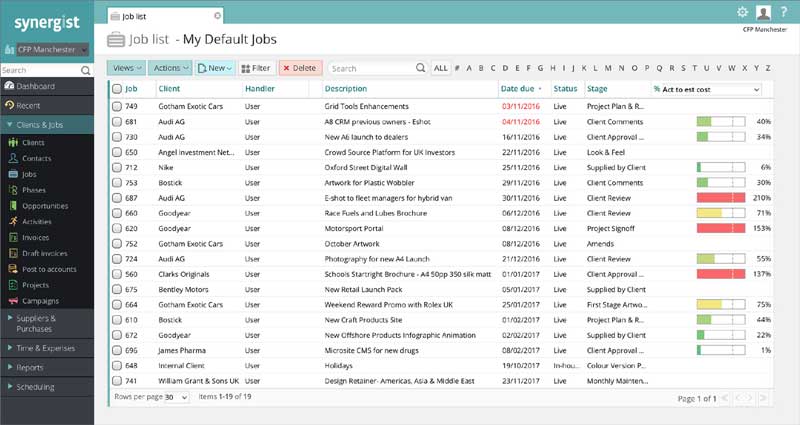
Task: Click the job list search field
Action: pyautogui.click(x=370, y=68)
